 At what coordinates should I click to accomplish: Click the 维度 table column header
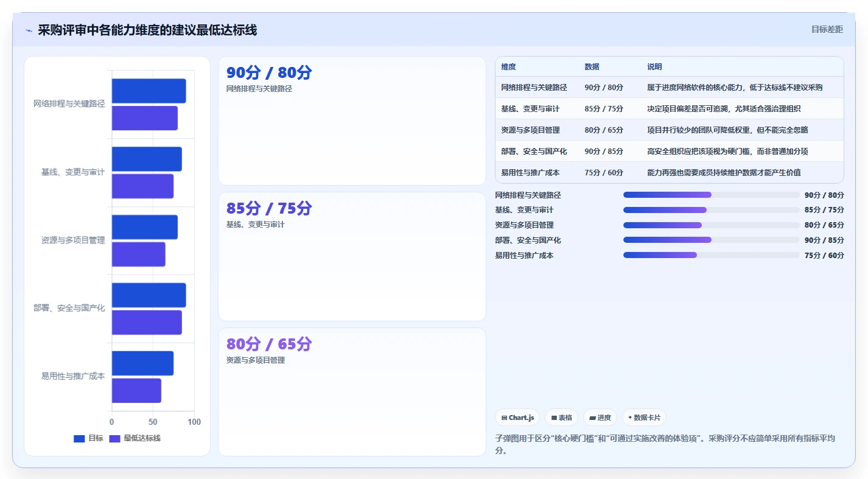508,67
